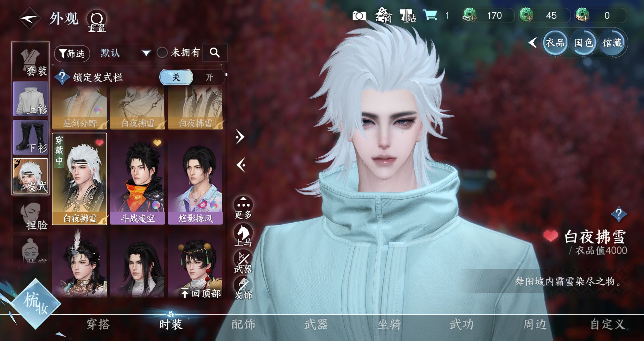Toggle favorite heart beside 白夜拂雪 title
Viewport: 644px width, 341px height.
550,236
